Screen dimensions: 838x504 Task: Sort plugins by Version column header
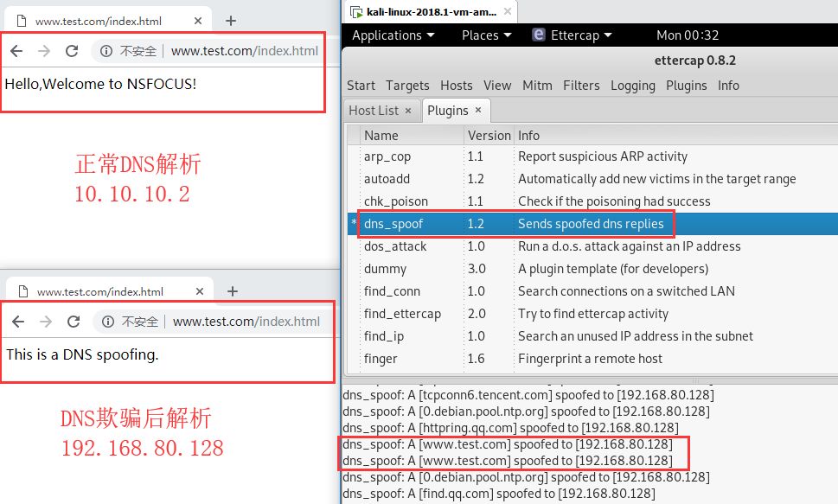click(489, 136)
